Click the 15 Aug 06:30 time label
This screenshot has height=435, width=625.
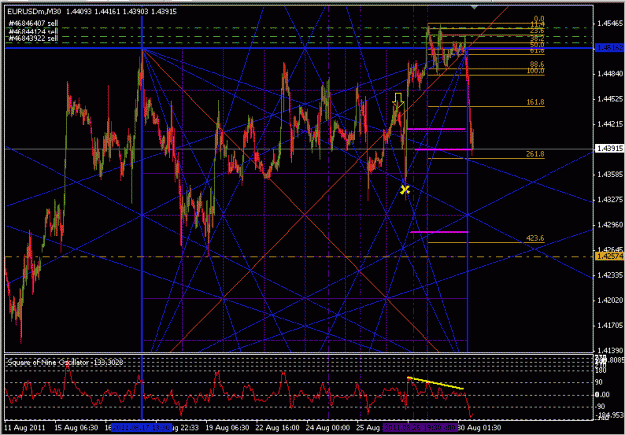[x=75, y=426]
